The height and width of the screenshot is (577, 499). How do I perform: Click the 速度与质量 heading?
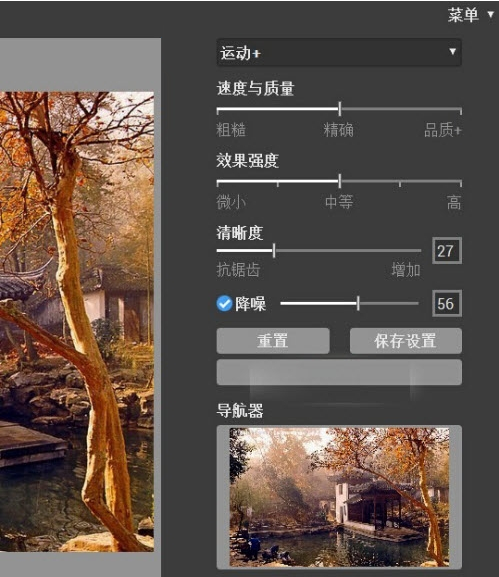255,89
